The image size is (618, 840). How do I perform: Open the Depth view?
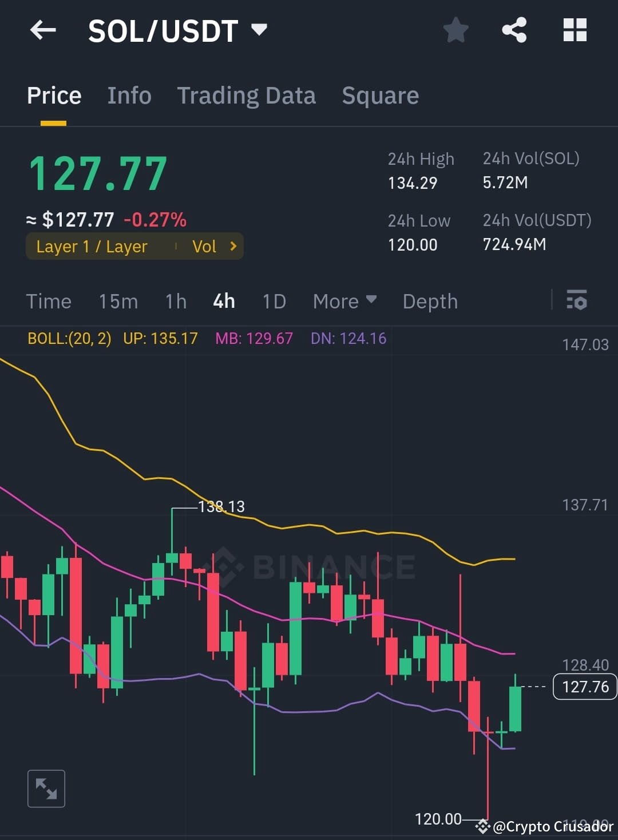[430, 301]
